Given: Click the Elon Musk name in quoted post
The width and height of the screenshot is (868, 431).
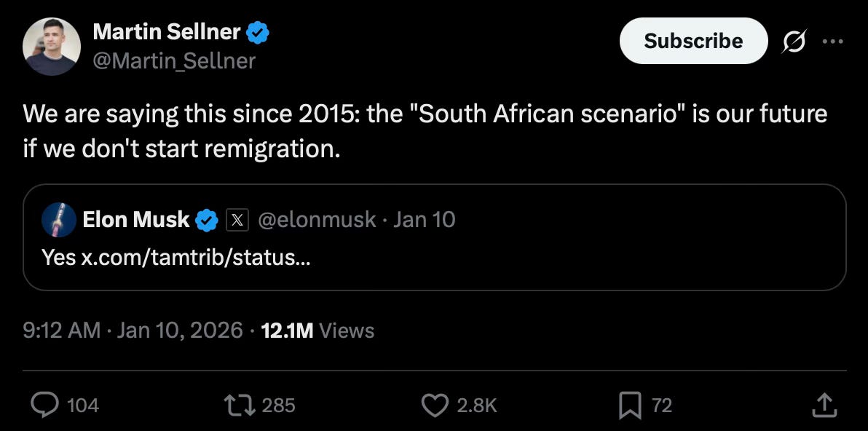Looking at the screenshot, I should 136,219.
